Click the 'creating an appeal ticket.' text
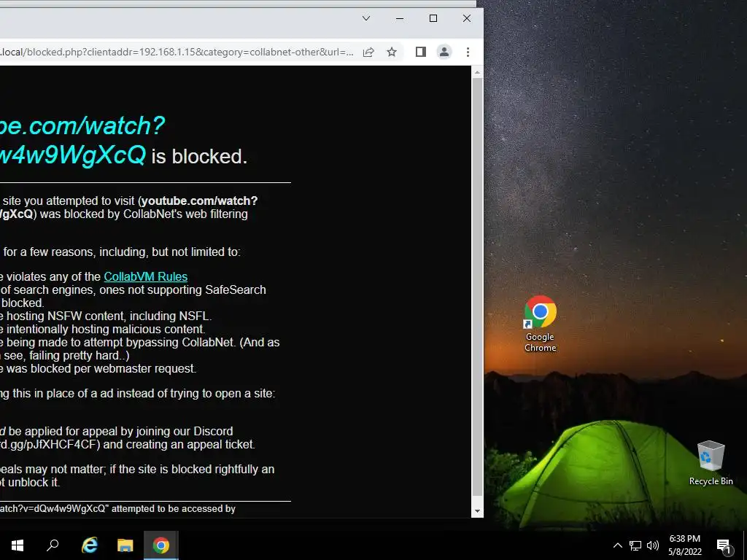The image size is (747, 560). click(189, 444)
